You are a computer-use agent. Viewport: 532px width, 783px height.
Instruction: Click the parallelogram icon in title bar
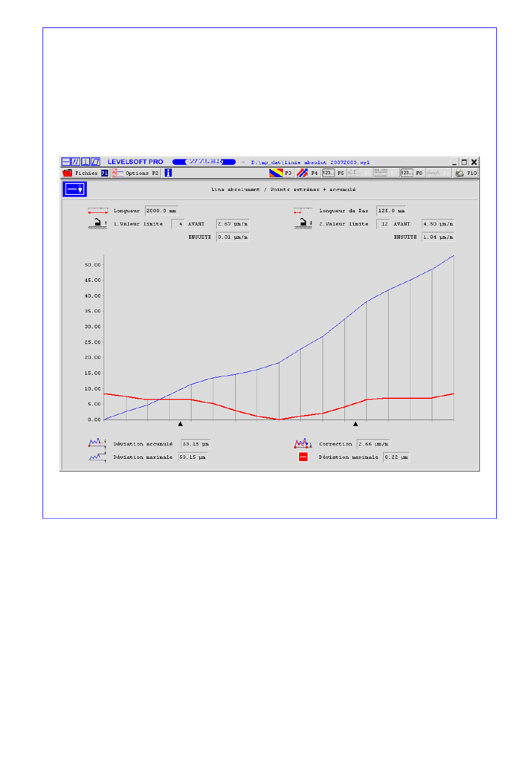coord(96,162)
